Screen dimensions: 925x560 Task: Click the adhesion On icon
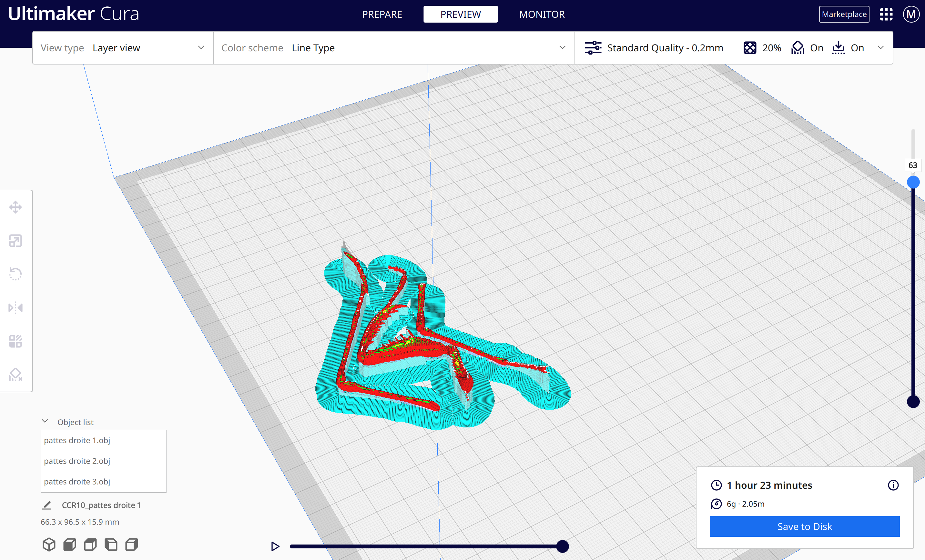[x=838, y=48]
